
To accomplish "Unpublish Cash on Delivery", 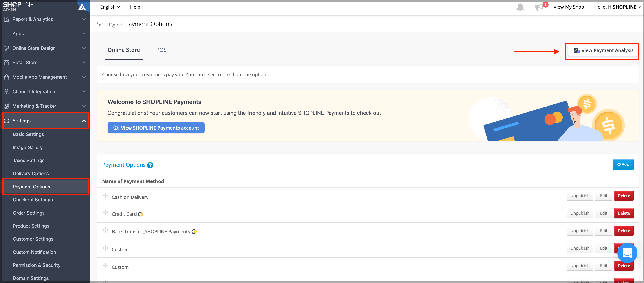I will point(580,196).
